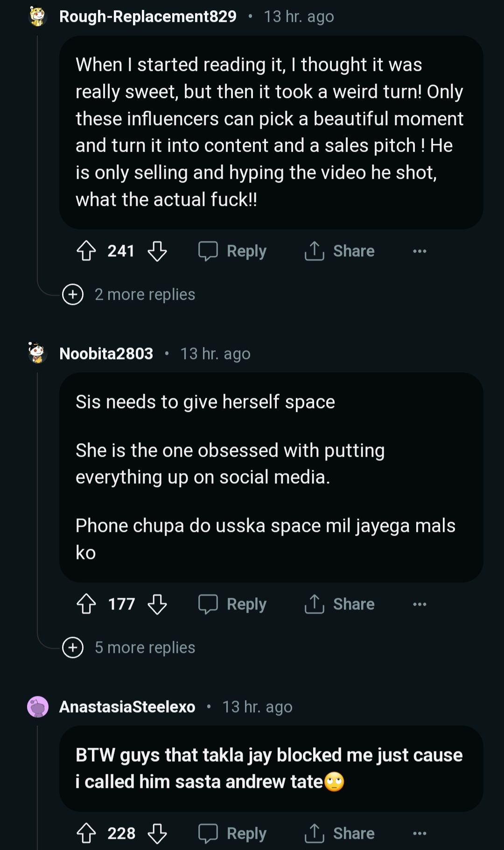Open Noobita2803 username profile

(x=106, y=354)
